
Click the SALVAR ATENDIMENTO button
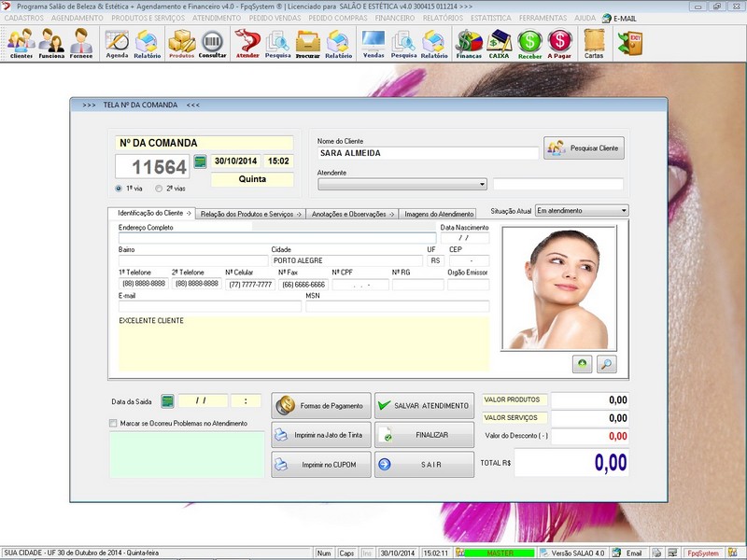424,406
